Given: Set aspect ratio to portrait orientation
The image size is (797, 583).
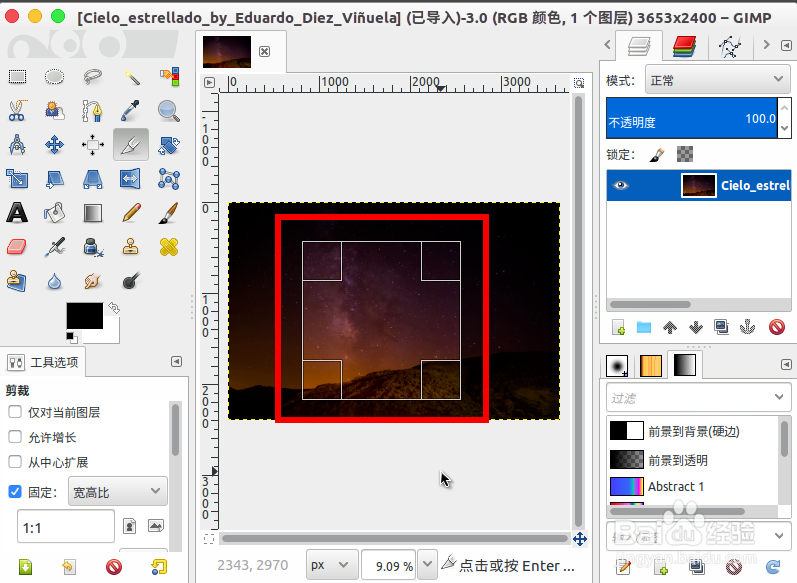Looking at the screenshot, I should [130, 526].
